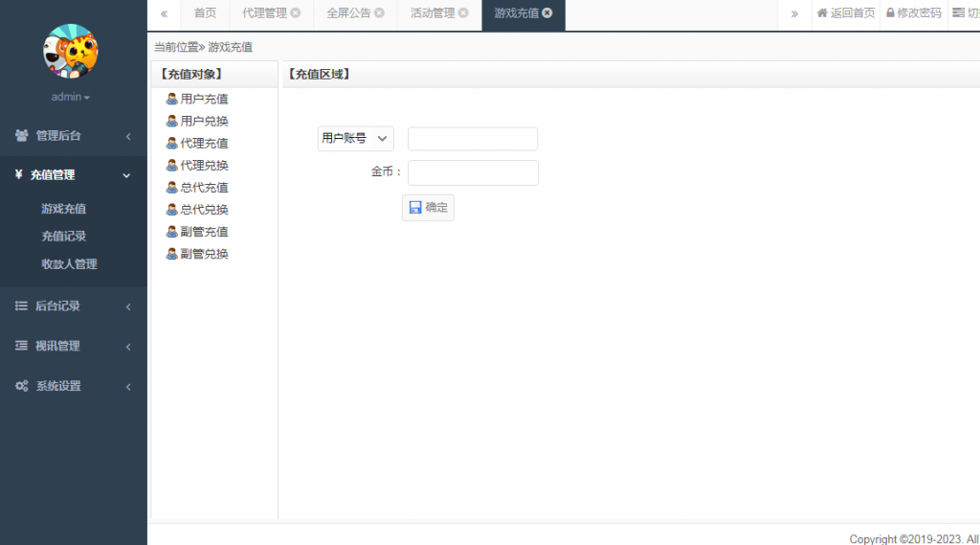Viewport: 980px width, 545px height.
Task: Close the 全屏公告 tab
Action: point(380,13)
